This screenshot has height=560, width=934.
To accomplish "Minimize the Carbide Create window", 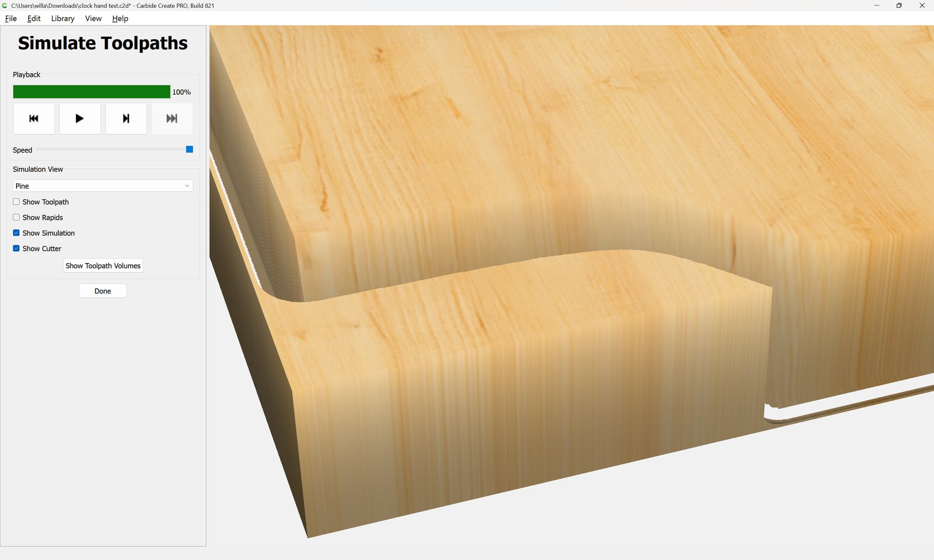I will pos(877,5).
